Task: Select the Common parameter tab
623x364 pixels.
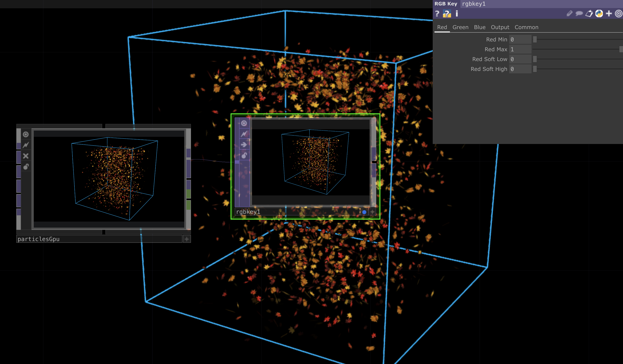Action: [526, 27]
